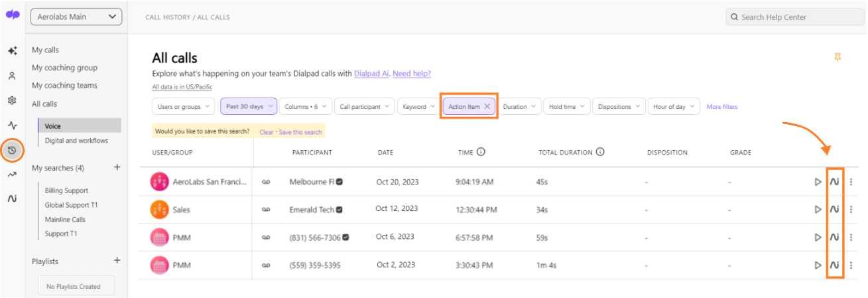Click voicemail icon on AeroLabs San Francisco row
Screen dimensions: 868x298
coord(266,182)
